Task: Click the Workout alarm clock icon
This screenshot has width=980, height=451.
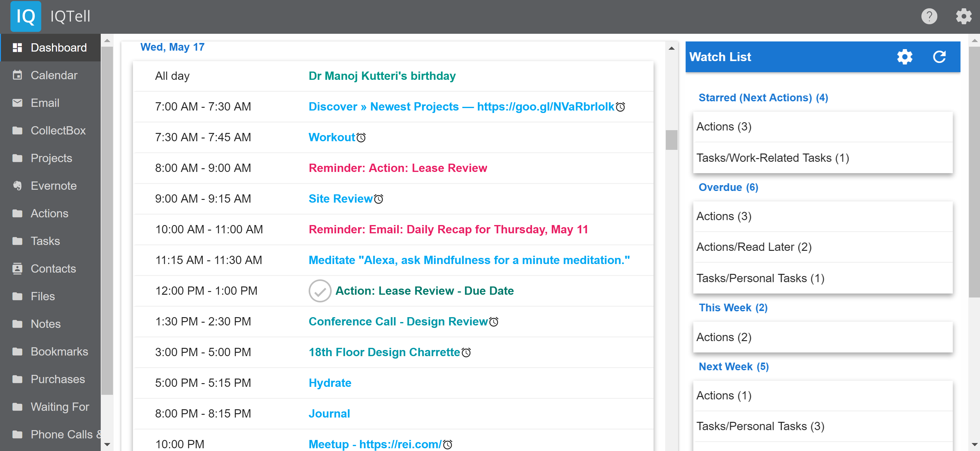Action: (x=361, y=138)
